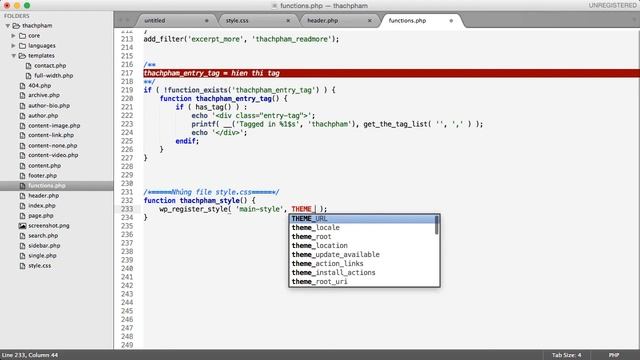
Task: Click file icon beside footer.php
Action: tap(22, 176)
